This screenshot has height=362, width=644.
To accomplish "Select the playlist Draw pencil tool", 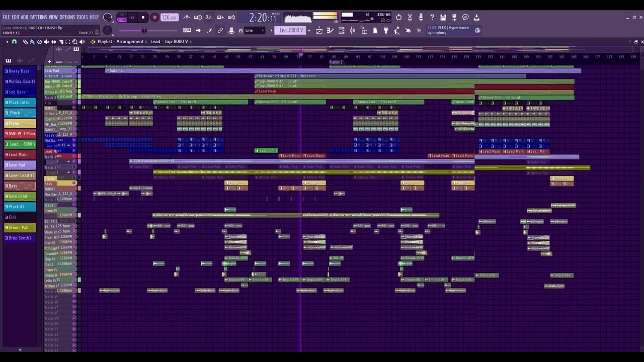I will point(25,42).
